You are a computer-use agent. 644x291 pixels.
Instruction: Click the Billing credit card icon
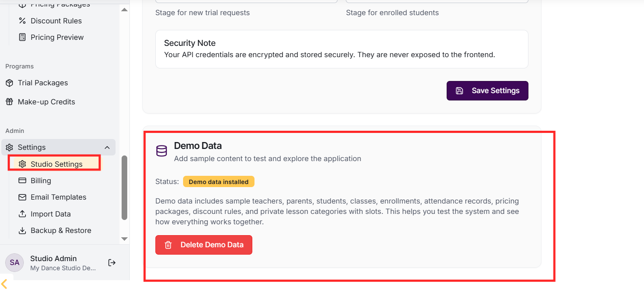(22, 181)
